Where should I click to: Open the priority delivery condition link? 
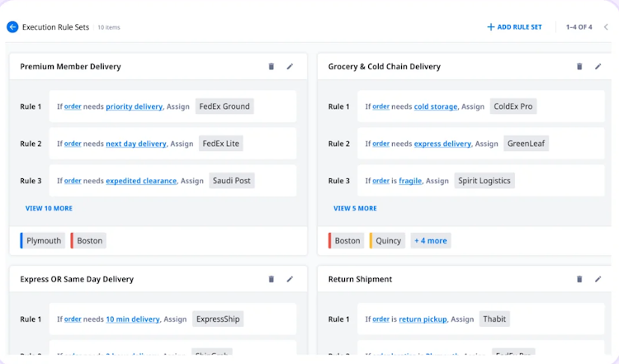[134, 106]
